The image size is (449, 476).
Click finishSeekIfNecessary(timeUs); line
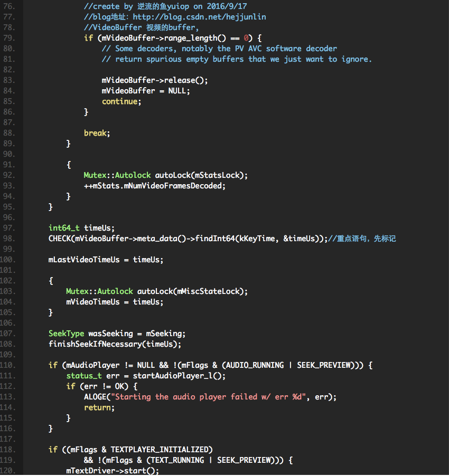(115, 344)
